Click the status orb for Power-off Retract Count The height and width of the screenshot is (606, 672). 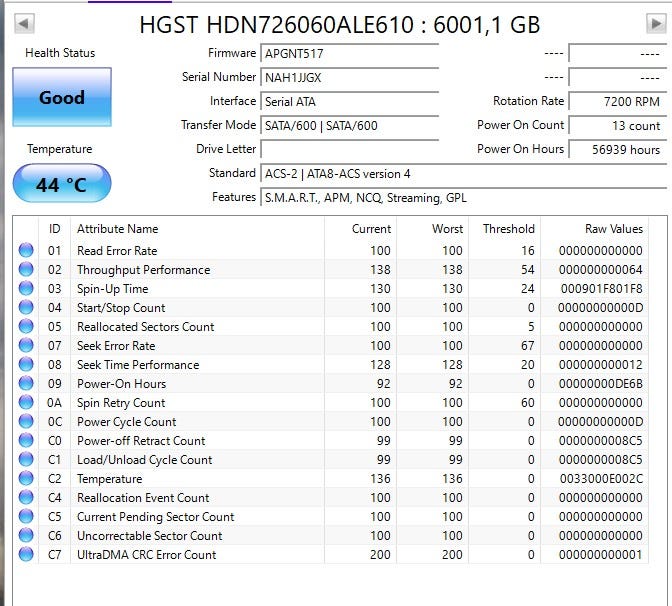pyautogui.click(x=26, y=440)
